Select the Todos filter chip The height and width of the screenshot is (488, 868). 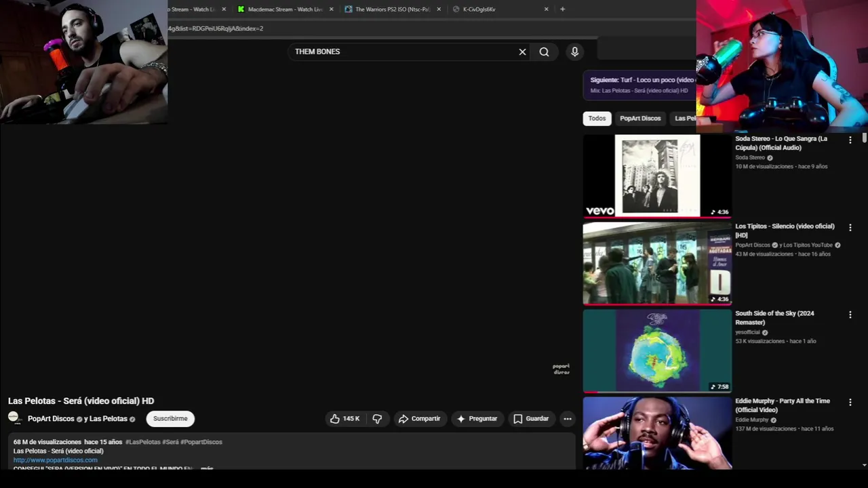597,118
